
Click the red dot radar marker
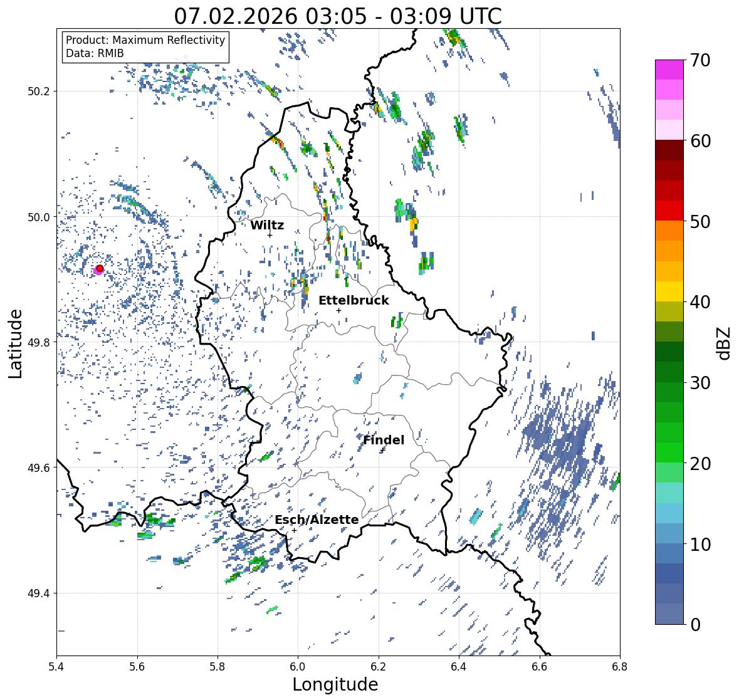coord(100,268)
